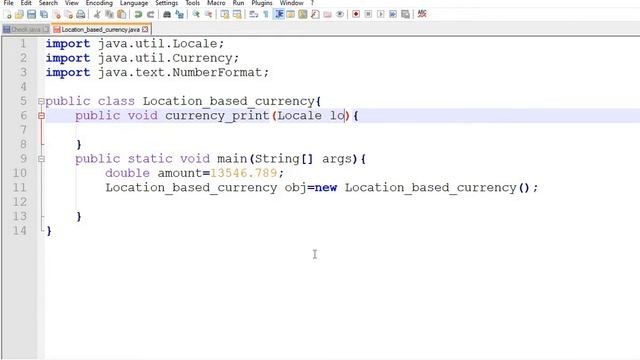
Task: Click the Save All toolbar icon
Action: (44, 15)
